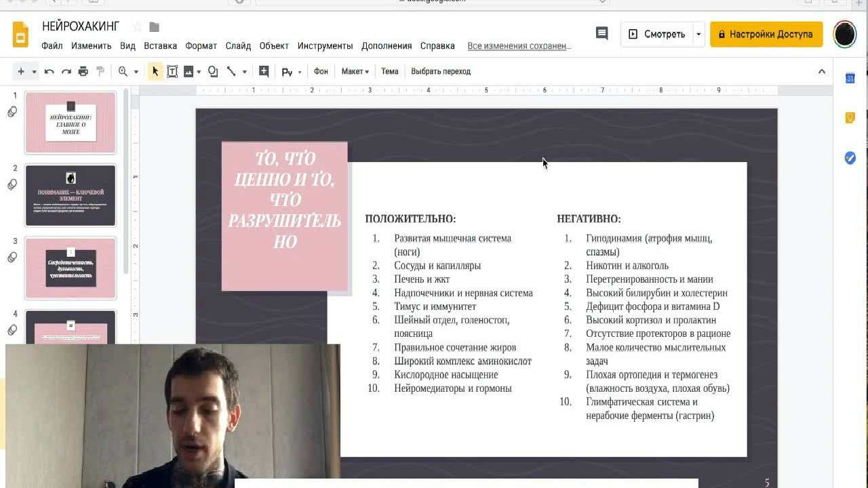Viewport: 868px width, 488px height.
Task: Select slide 2 thumbnail in filmstrip
Action: tap(71, 195)
